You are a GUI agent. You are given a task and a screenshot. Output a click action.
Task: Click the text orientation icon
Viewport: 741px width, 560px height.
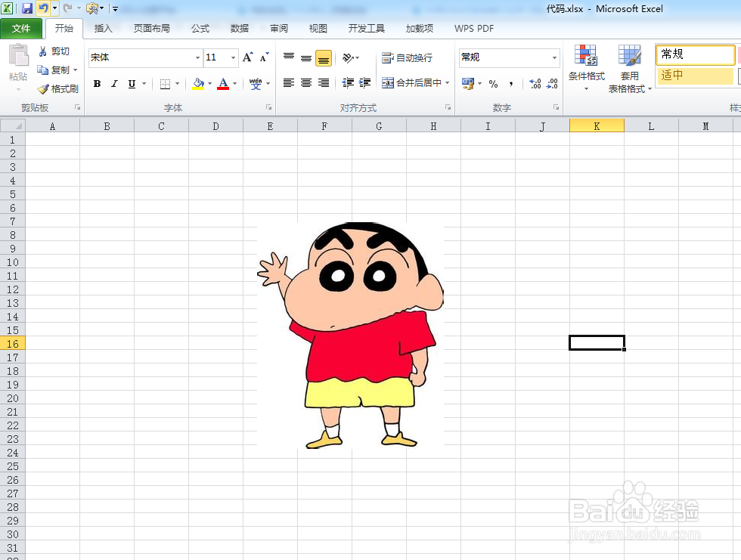349,57
